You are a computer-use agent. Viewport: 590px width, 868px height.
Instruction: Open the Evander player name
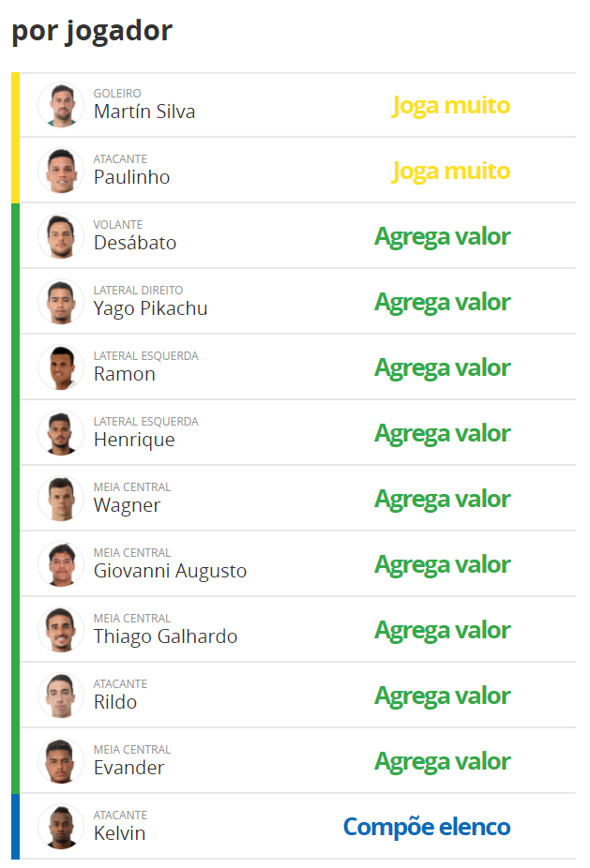tap(129, 768)
